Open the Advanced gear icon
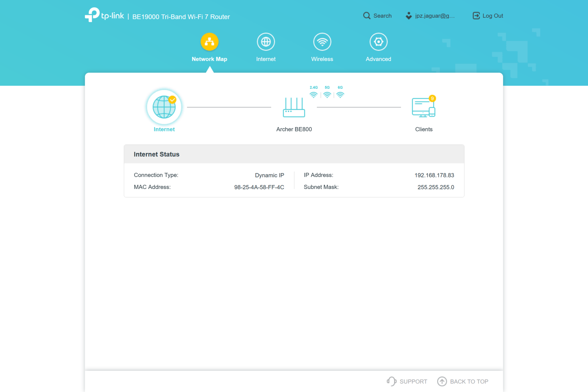This screenshot has width=588, height=392. [378, 42]
